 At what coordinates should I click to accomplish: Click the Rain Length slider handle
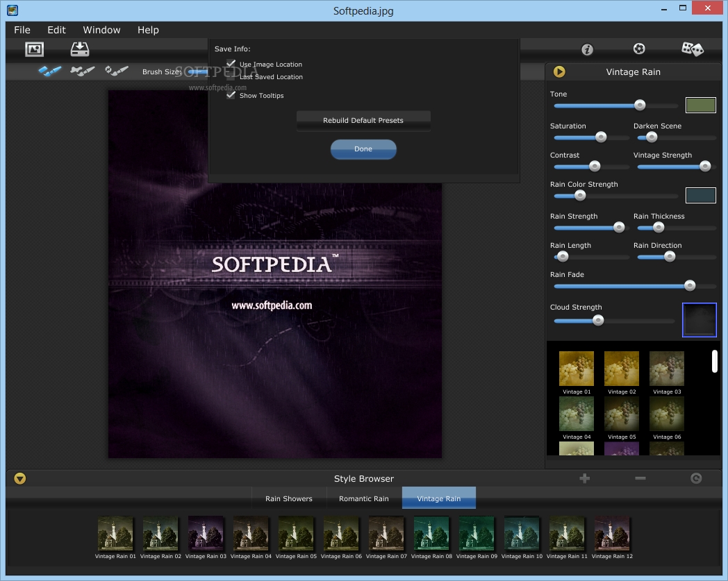tap(562, 256)
